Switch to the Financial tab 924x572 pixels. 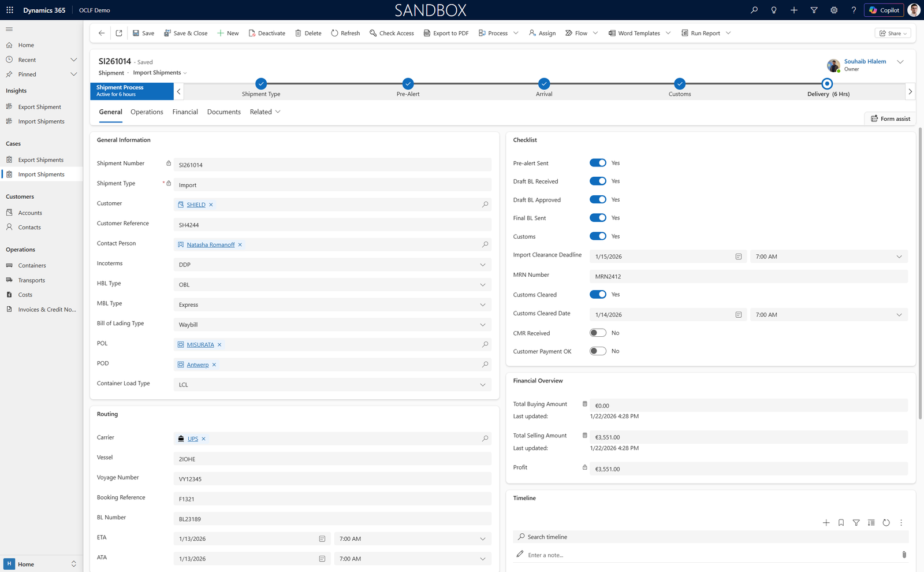point(185,112)
